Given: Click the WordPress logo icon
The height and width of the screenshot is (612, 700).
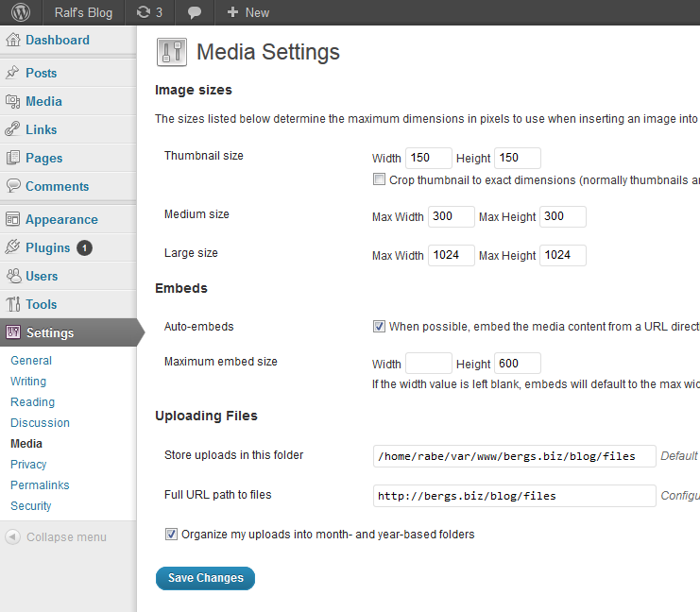Looking at the screenshot, I should [20, 12].
